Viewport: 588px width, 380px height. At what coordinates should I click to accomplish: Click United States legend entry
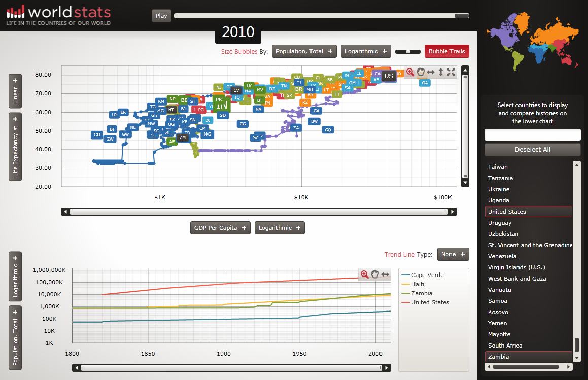click(x=425, y=302)
